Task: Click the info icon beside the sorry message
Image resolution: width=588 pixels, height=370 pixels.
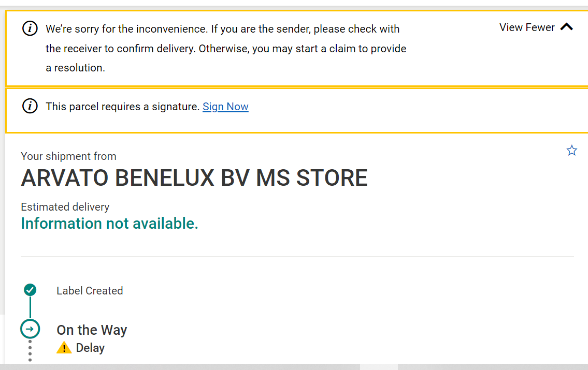Action: coord(30,28)
